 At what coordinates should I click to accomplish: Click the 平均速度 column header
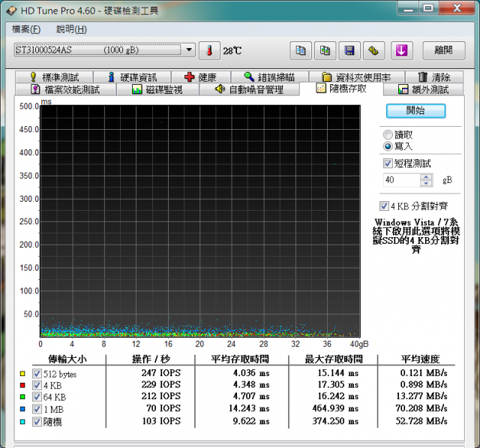pos(420,359)
